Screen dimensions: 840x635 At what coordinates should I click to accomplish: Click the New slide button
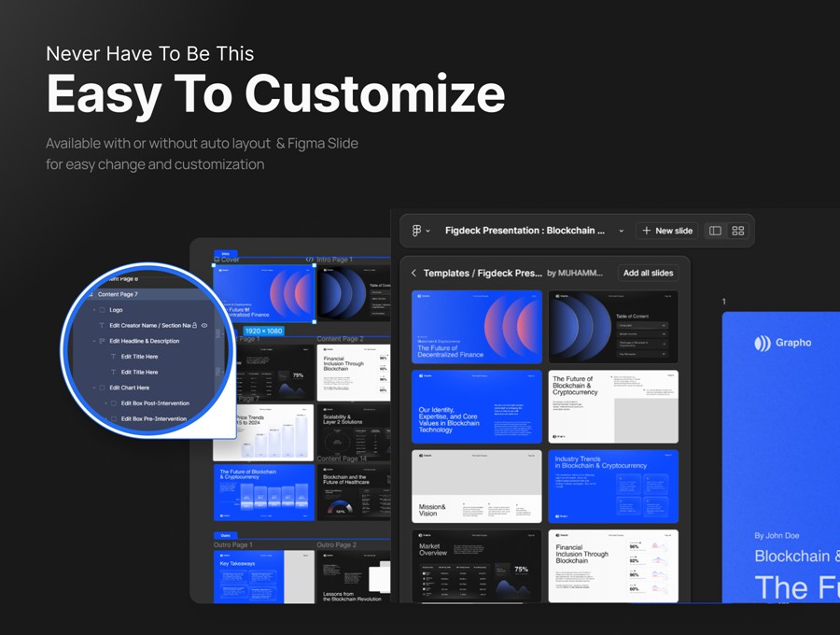(x=667, y=231)
